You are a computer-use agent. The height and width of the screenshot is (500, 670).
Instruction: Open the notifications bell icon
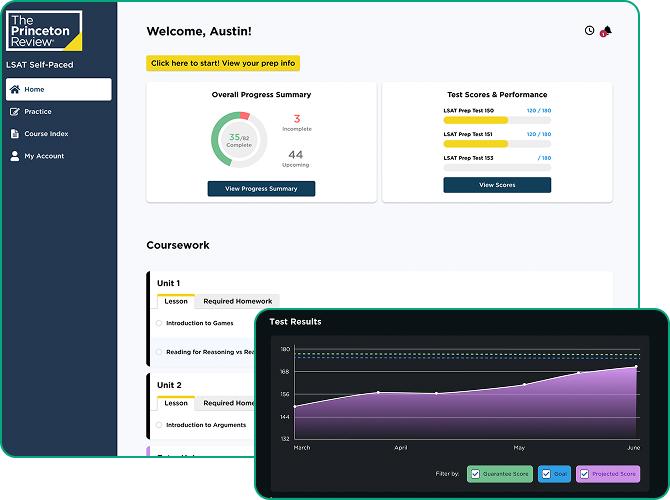(x=606, y=31)
